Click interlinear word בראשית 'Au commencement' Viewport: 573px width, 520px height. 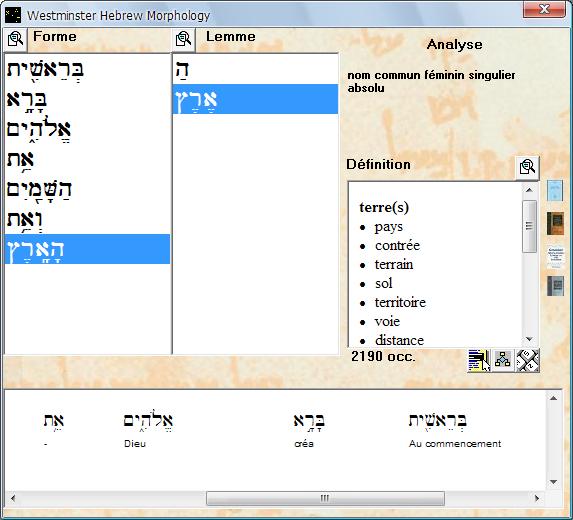437,421
